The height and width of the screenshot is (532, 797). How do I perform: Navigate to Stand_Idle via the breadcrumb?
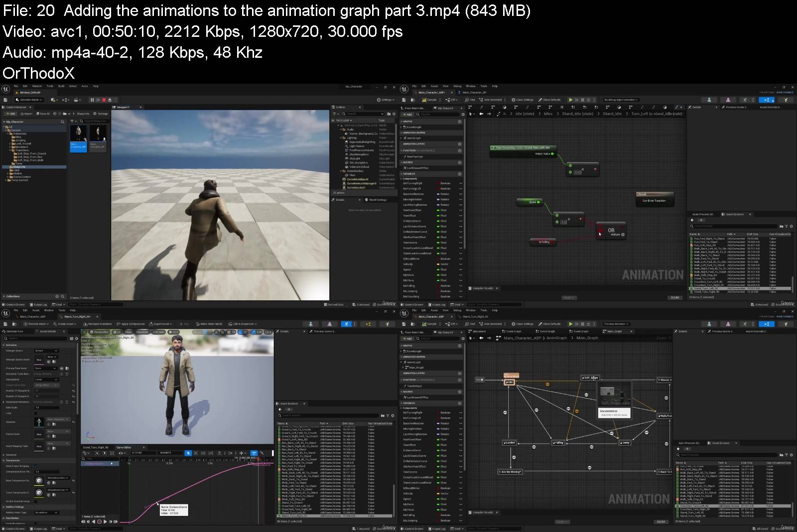coord(612,114)
